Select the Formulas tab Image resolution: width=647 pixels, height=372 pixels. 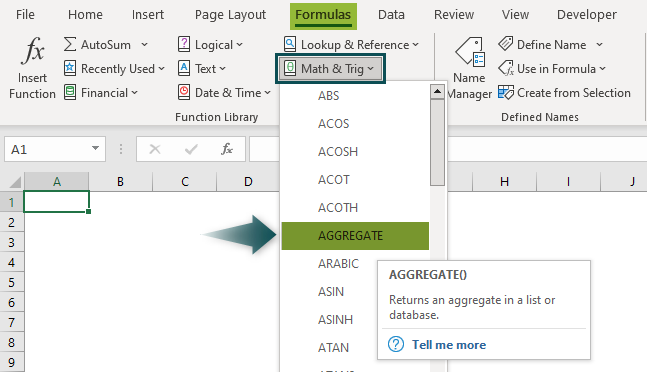323,15
